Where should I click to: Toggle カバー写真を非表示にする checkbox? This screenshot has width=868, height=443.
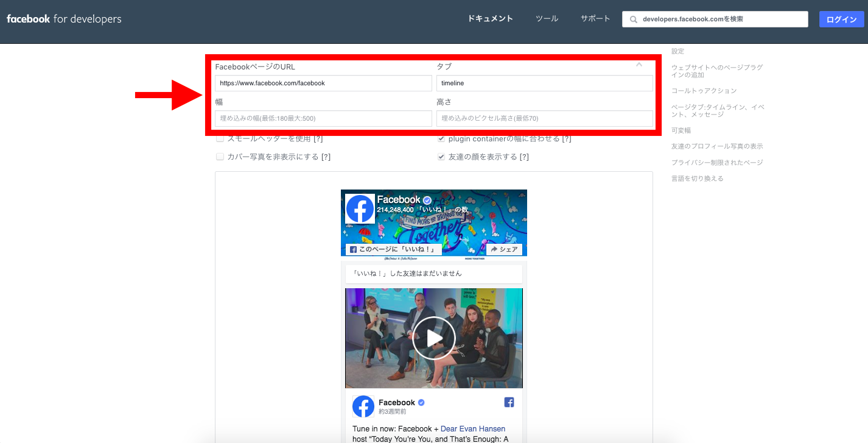pyautogui.click(x=220, y=157)
